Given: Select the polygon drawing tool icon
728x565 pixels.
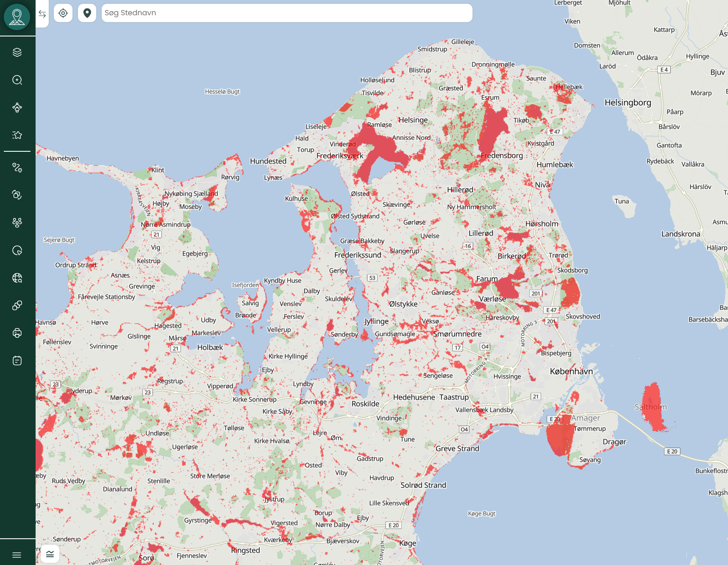Looking at the screenshot, I should pyautogui.click(x=17, y=108).
